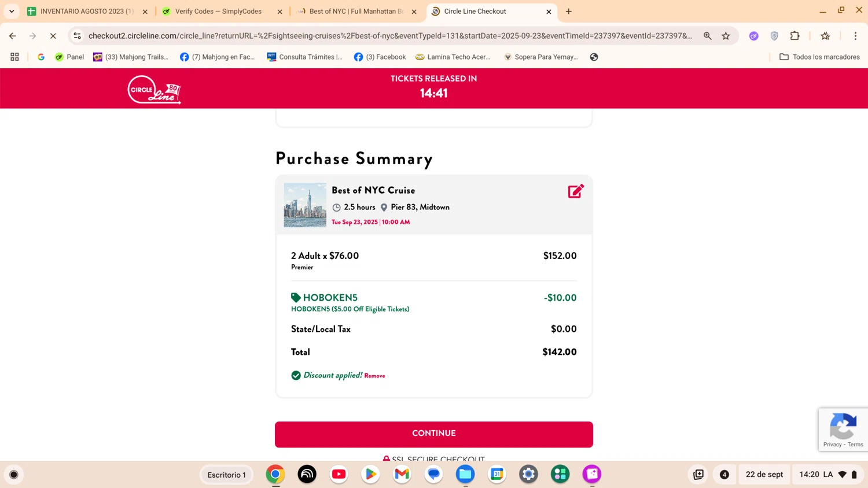
Task: Open Settings gear from shelf
Action: coord(528,474)
